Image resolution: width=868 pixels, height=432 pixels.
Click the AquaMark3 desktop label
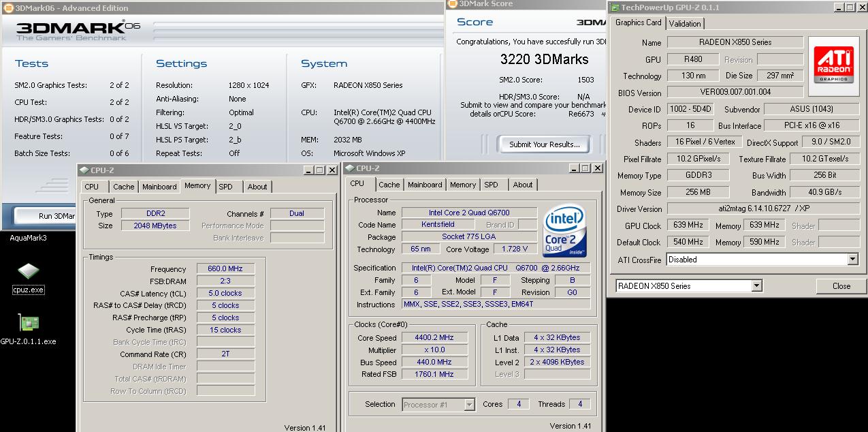[28, 238]
